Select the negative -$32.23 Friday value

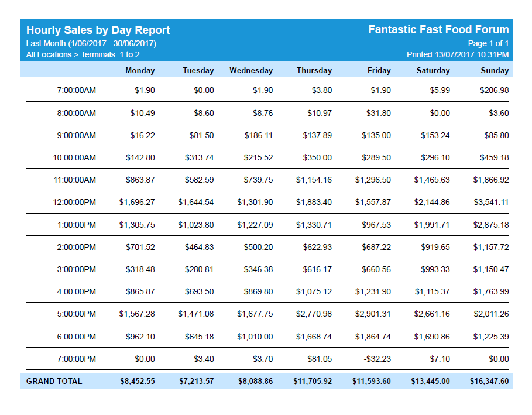click(376, 359)
